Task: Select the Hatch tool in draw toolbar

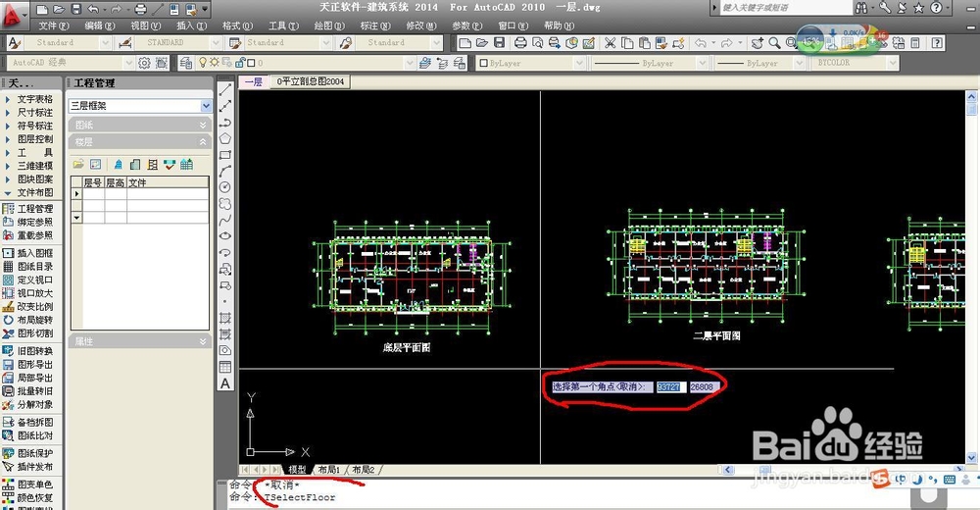Action: click(225, 318)
